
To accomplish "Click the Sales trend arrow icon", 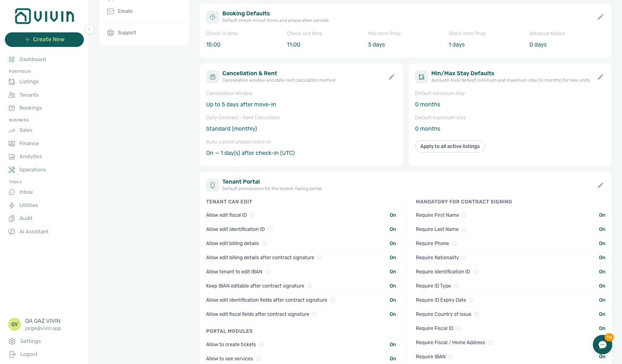I will coord(12,130).
